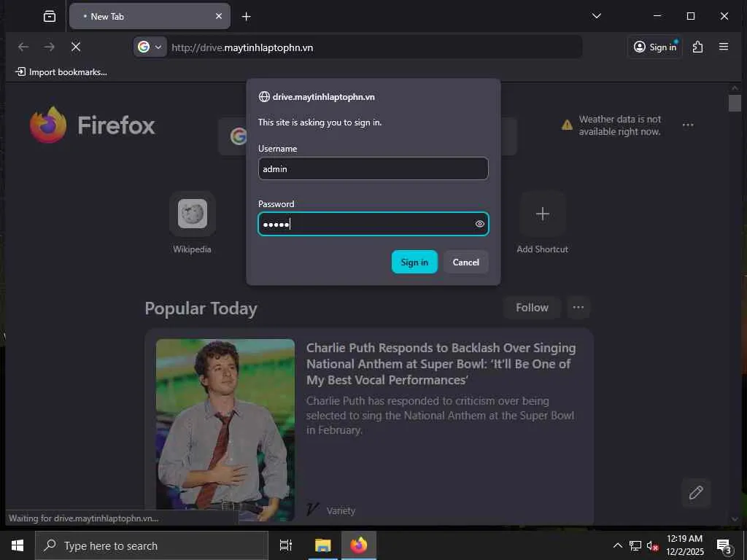The image size is (747, 560).
Task: Open the Extensions puzzle icon
Action: (x=698, y=47)
